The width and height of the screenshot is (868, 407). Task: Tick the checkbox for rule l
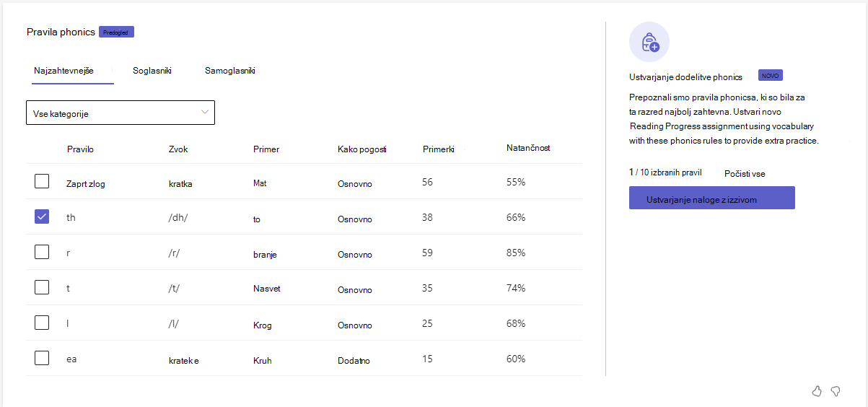(42, 323)
